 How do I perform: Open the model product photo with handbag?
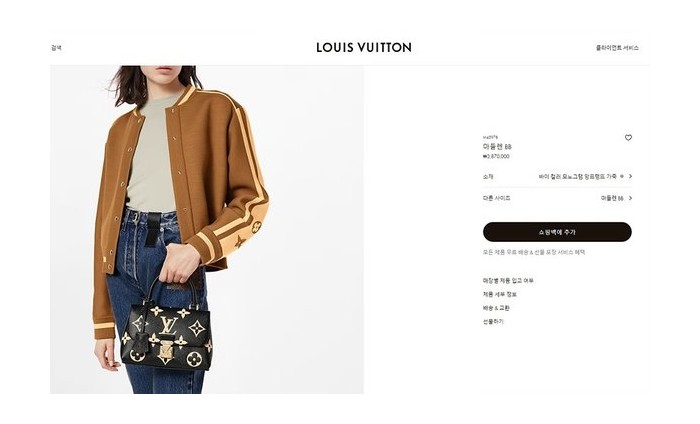(x=207, y=229)
